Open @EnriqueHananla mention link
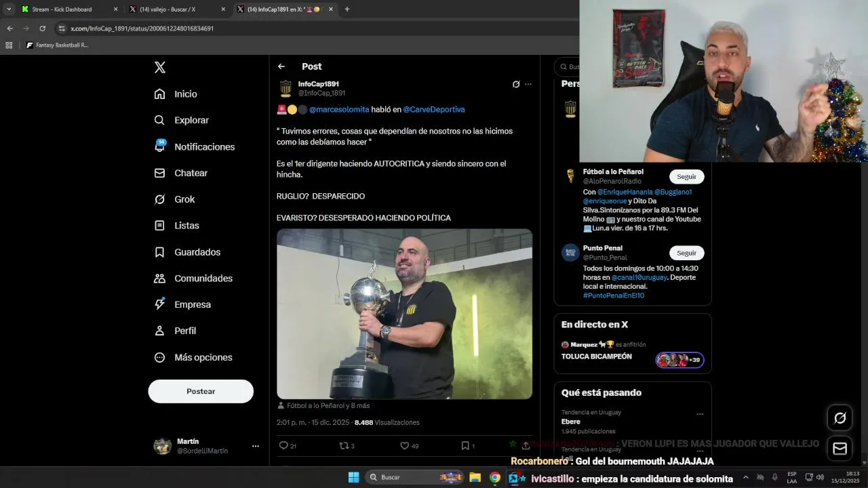This screenshot has height=488, width=868. (625, 192)
